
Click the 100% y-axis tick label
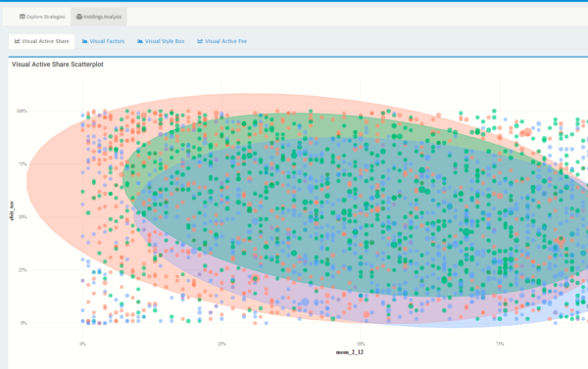(22, 111)
